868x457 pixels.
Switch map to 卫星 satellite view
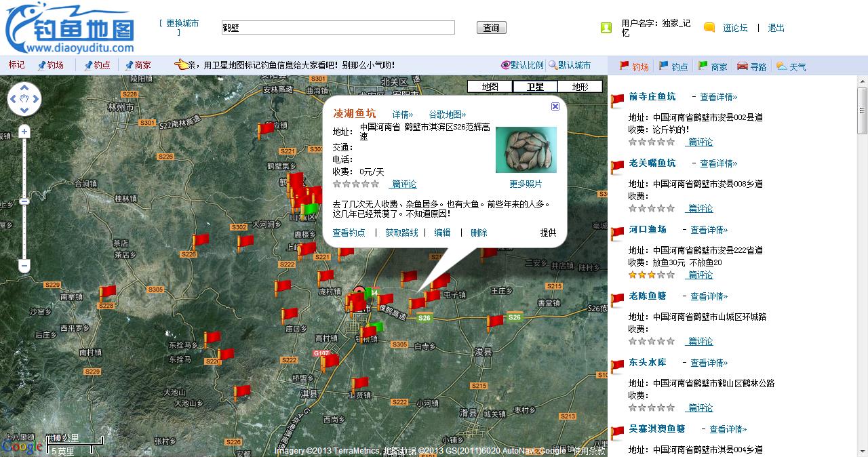point(535,87)
